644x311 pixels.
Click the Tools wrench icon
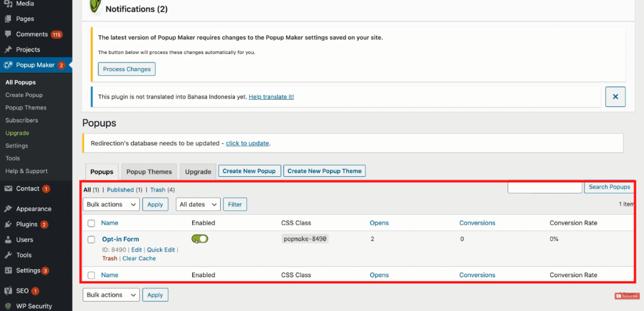(8, 255)
